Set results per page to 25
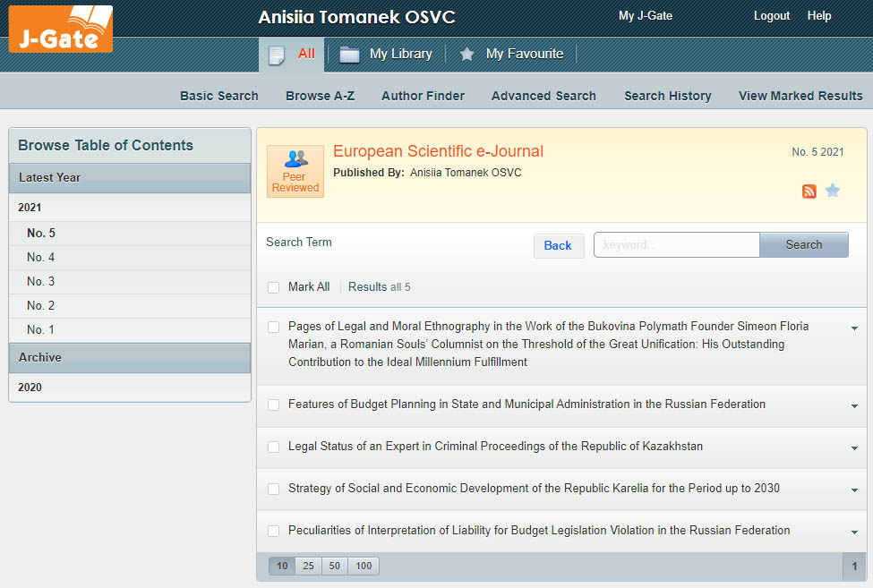Viewport: 873px width, 588px height. (308, 566)
